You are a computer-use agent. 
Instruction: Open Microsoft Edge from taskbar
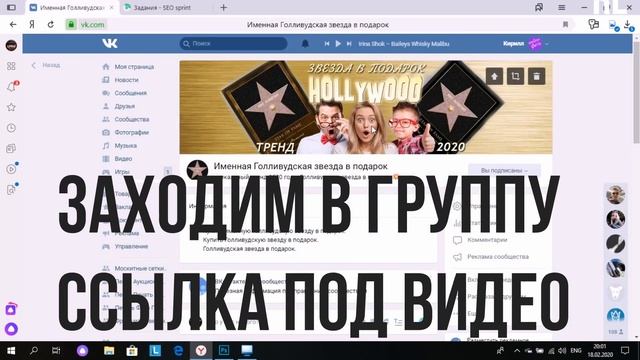coord(178,351)
